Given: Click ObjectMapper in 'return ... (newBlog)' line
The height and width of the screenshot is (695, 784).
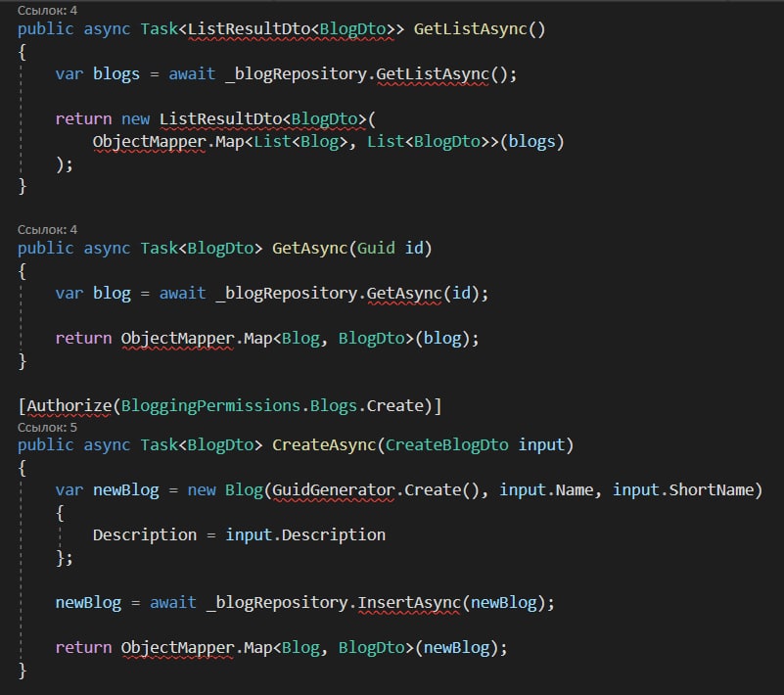Looking at the screenshot, I should point(177,647).
